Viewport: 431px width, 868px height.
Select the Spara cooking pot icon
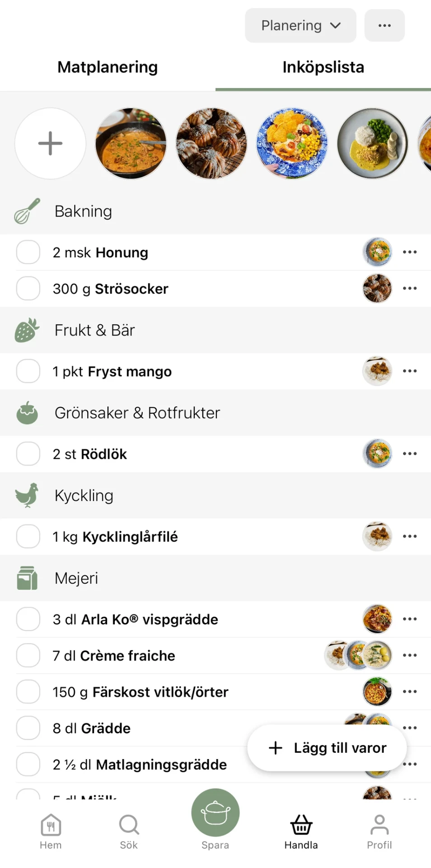coord(215,812)
